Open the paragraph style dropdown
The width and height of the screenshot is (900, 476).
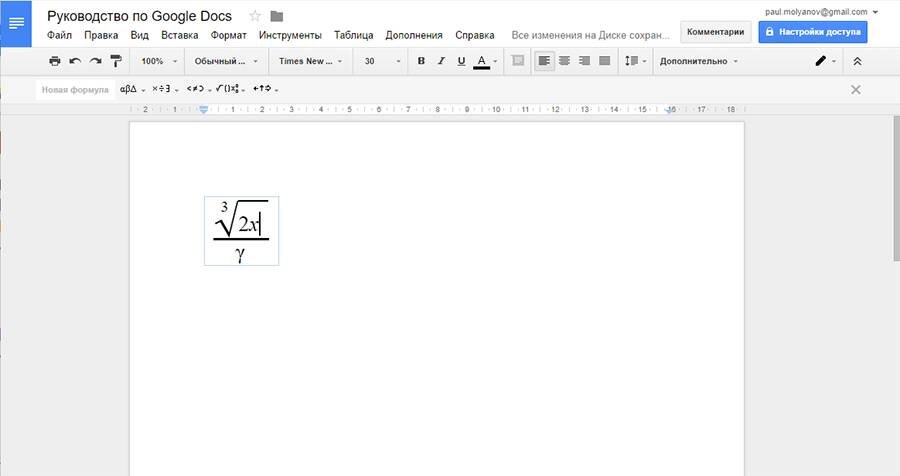point(226,61)
